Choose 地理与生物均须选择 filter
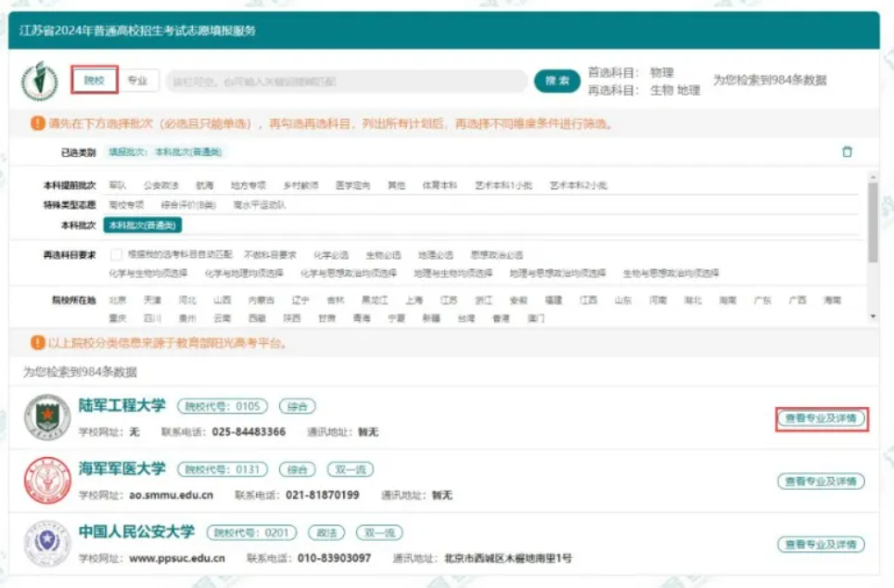This screenshot has width=894, height=588. tap(453, 274)
